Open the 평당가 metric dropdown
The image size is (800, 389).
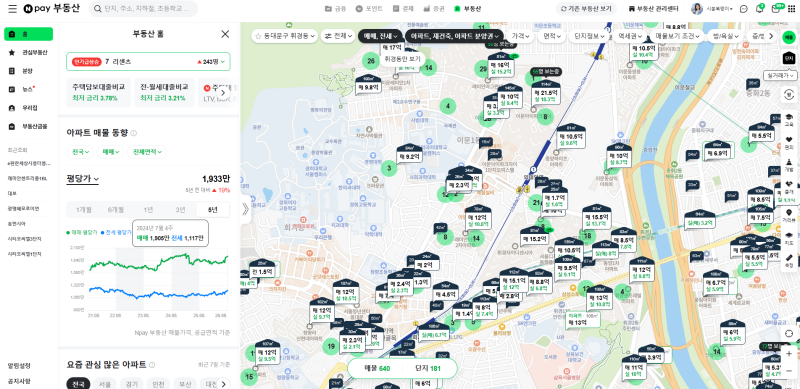coord(82,179)
